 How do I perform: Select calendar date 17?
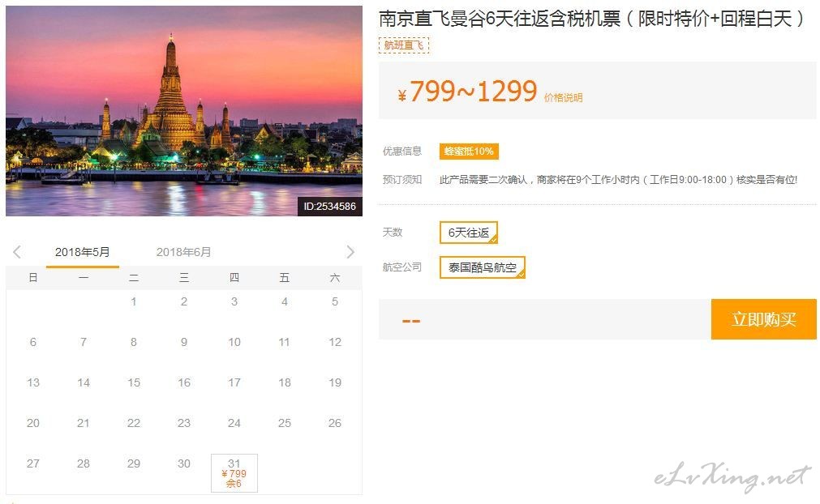pos(234,382)
